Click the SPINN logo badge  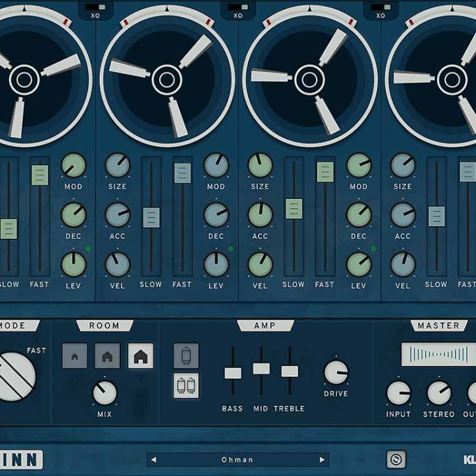point(21,459)
